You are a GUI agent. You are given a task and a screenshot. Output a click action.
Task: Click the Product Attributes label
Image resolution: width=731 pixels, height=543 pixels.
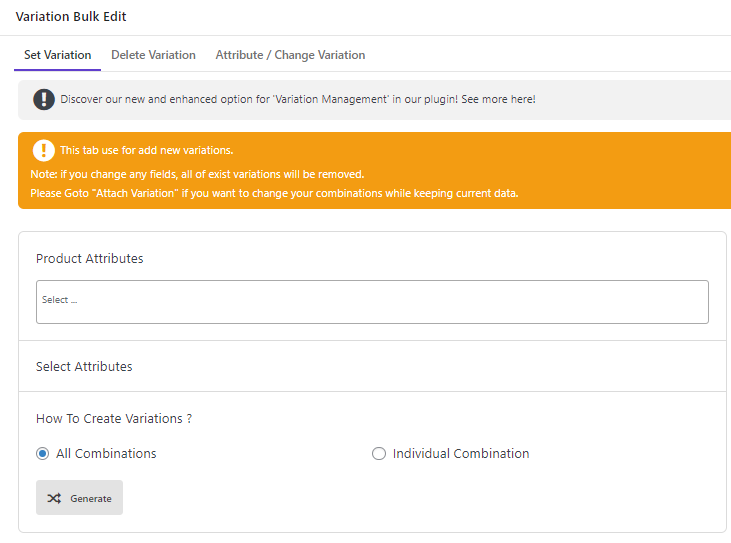(90, 259)
